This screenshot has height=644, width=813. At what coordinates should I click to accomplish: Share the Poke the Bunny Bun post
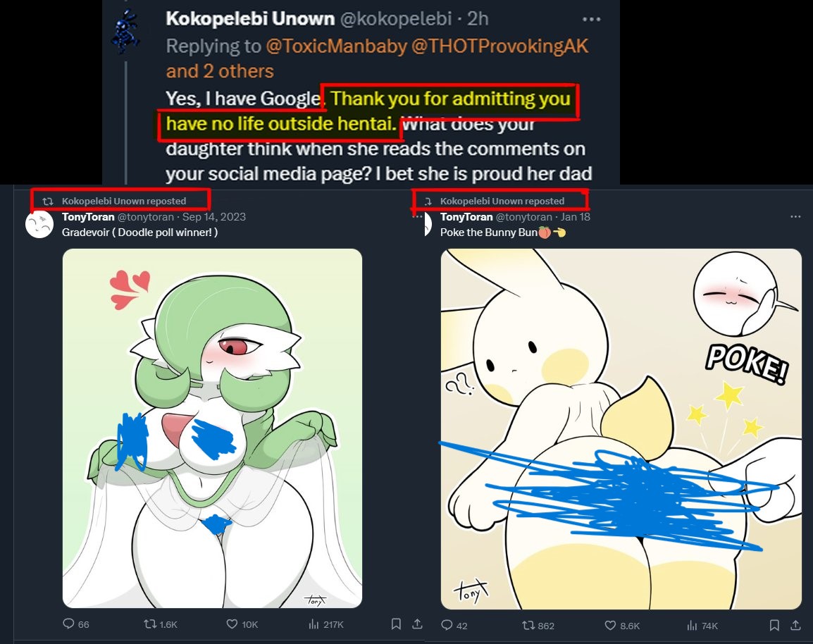pos(795,625)
